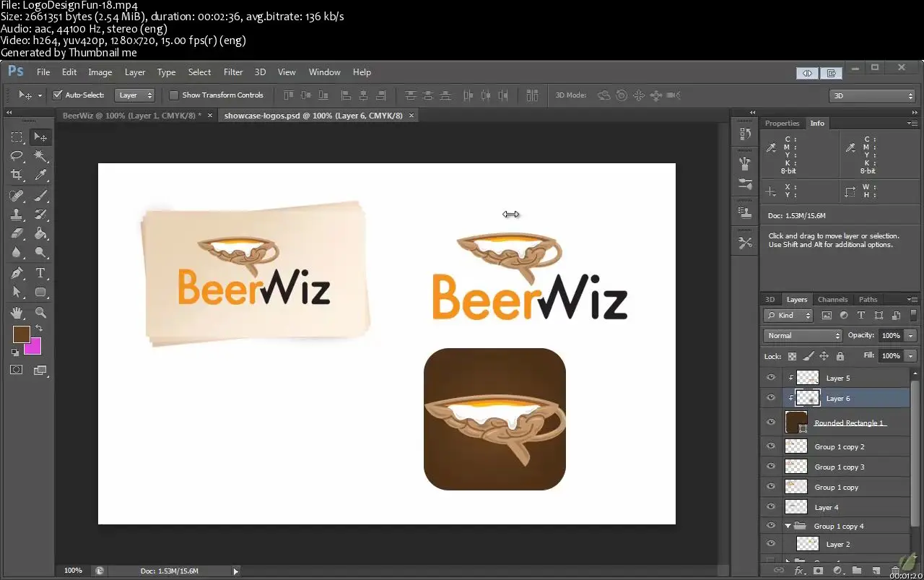Select the Zoom tool
This screenshot has width=924, height=580.
click(41, 313)
